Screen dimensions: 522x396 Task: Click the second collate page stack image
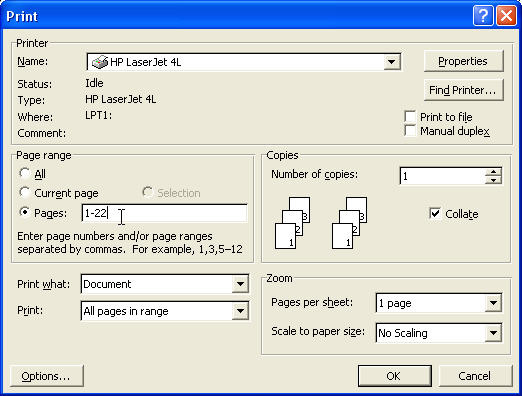coord(349,223)
